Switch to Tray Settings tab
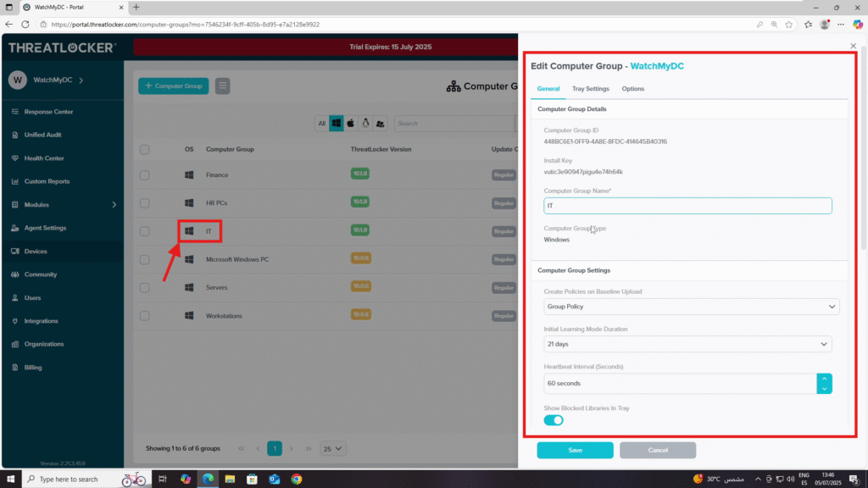Screen dimensions: 868x488 click(x=590, y=89)
